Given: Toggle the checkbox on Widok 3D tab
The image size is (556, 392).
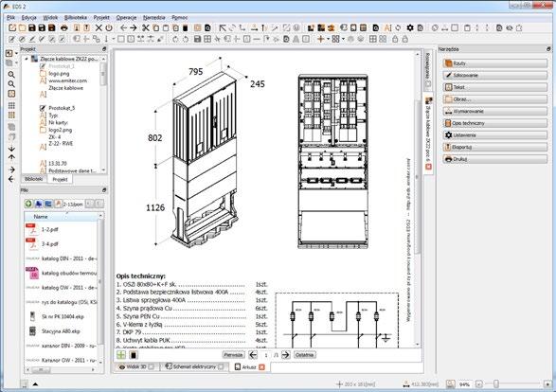Looking at the screenshot, I should pyautogui.click(x=151, y=366).
